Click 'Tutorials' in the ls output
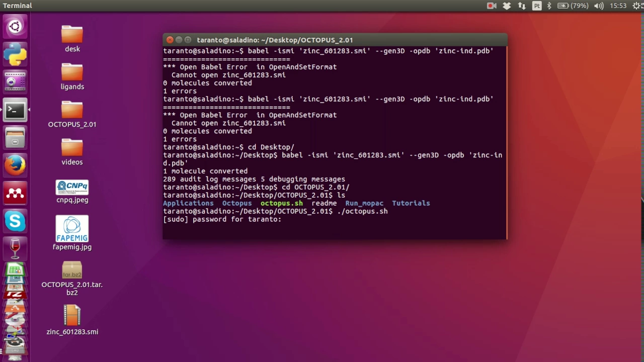 click(411, 203)
